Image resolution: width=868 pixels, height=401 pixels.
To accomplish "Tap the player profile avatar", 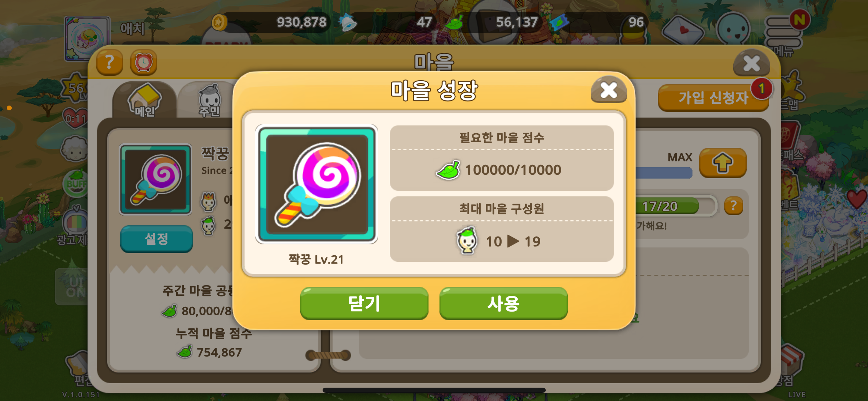I will [x=87, y=38].
